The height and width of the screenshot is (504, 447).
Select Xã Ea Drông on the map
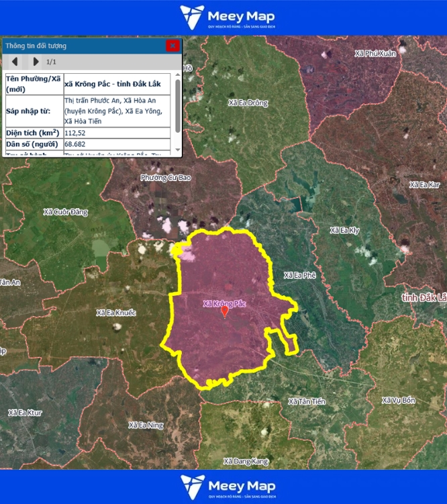[248, 103]
